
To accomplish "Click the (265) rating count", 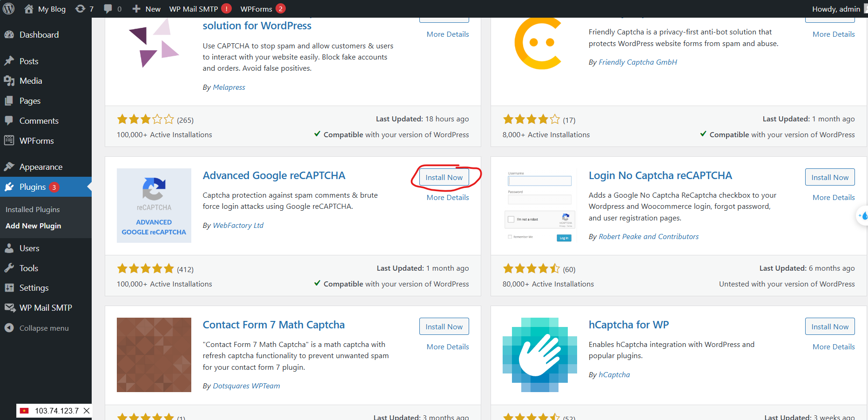I will click(185, 120).
